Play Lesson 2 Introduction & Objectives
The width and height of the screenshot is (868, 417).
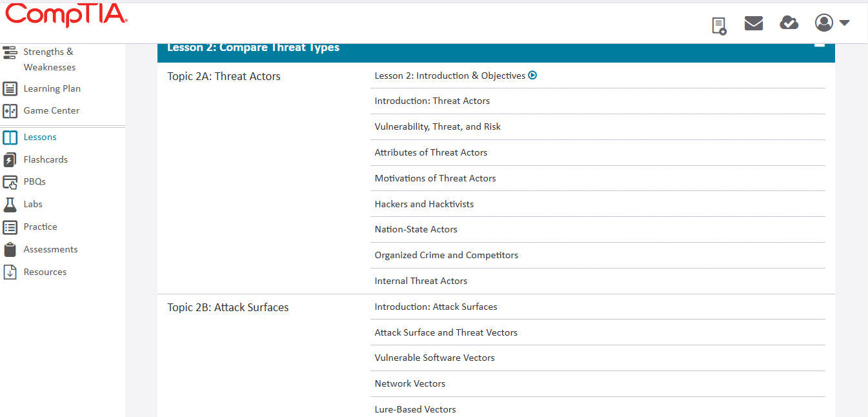532,75
